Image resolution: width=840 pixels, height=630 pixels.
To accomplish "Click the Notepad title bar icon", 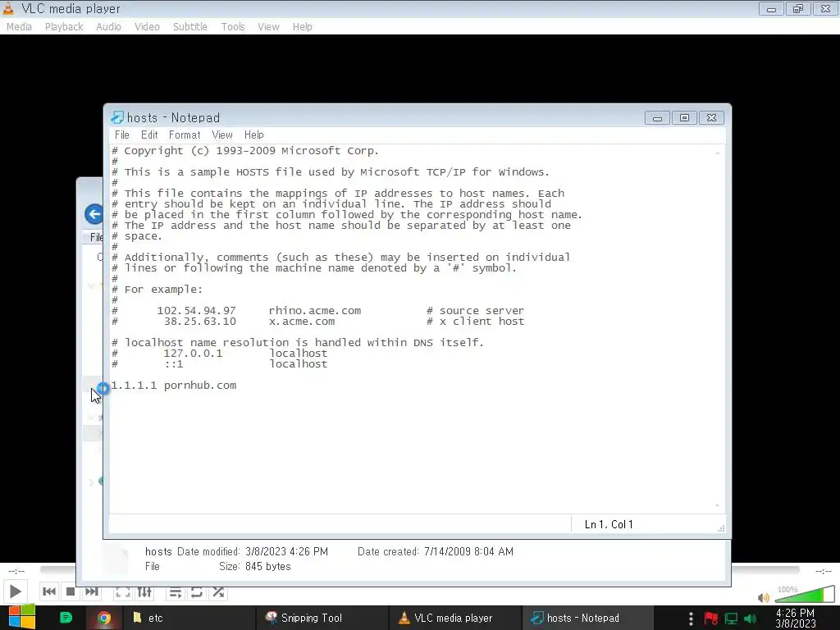I will [x=116, y=117].
